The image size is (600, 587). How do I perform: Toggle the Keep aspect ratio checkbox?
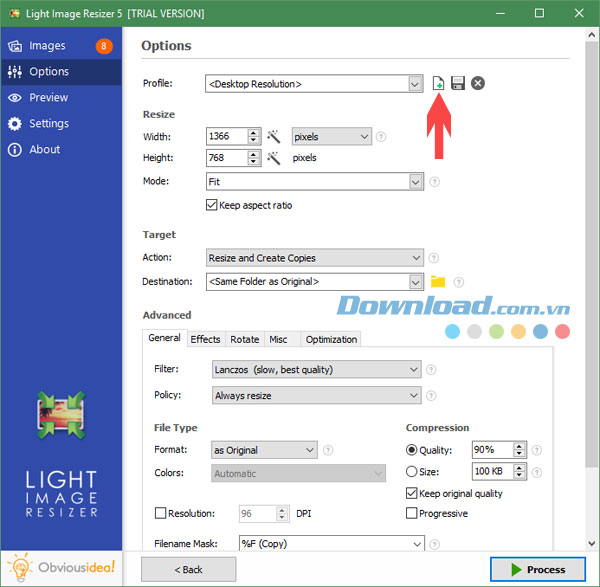(212, 205)
